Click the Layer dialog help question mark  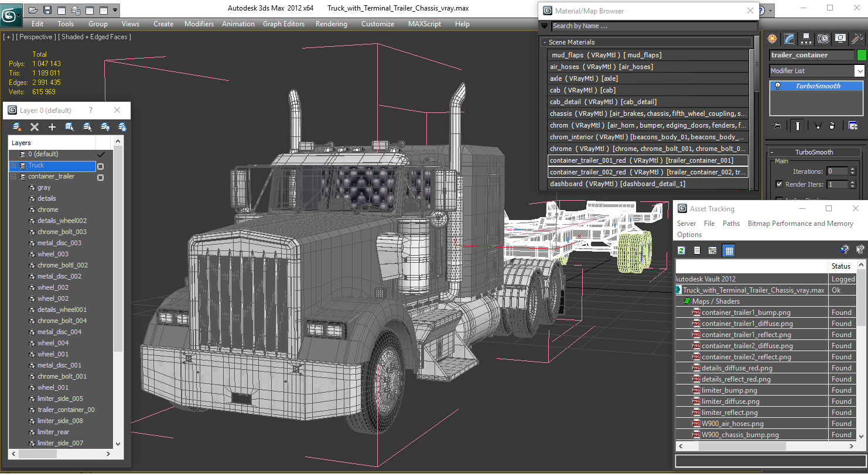90,111
